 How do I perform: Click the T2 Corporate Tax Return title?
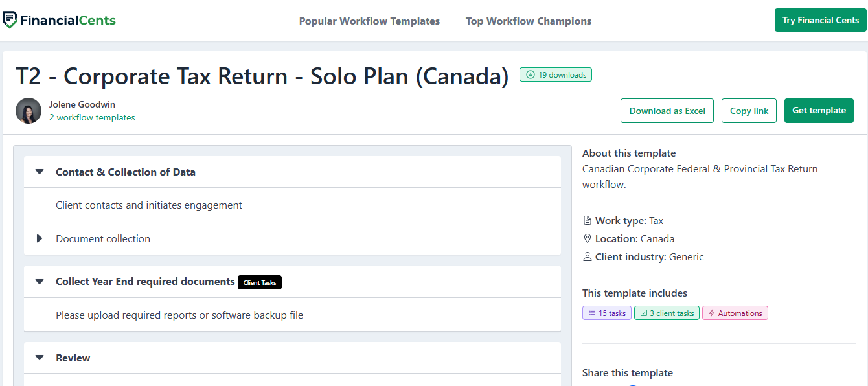pos(262,76)
